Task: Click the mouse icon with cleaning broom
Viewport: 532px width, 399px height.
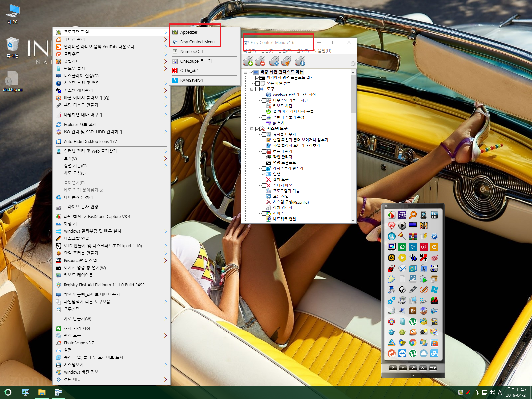Action: (286, 61)
